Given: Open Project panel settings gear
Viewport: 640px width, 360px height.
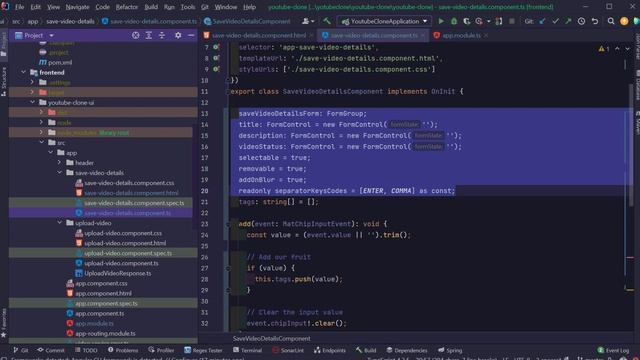Looking at the screenshot, I should 178,36.
